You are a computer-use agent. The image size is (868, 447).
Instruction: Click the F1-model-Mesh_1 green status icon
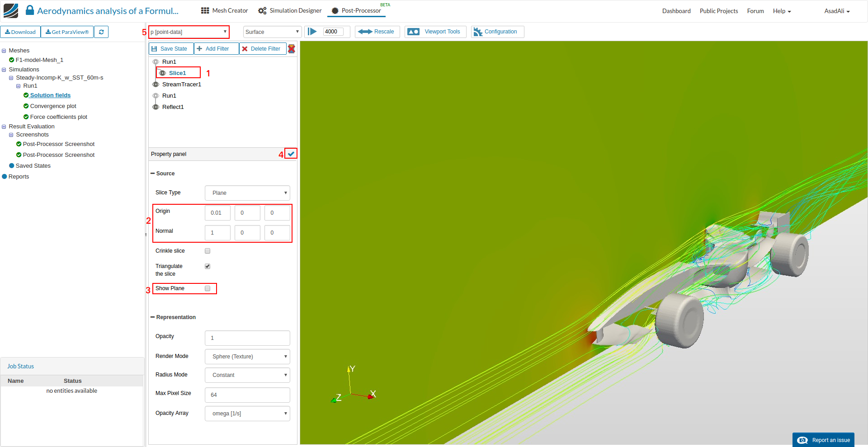(x=12, y=60)
